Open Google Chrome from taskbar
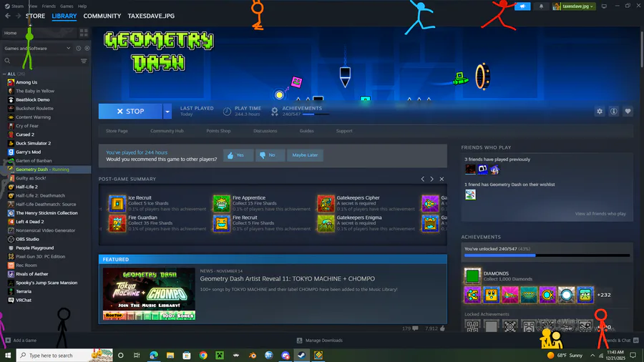 pyautogui.click(x=203, y=355)
